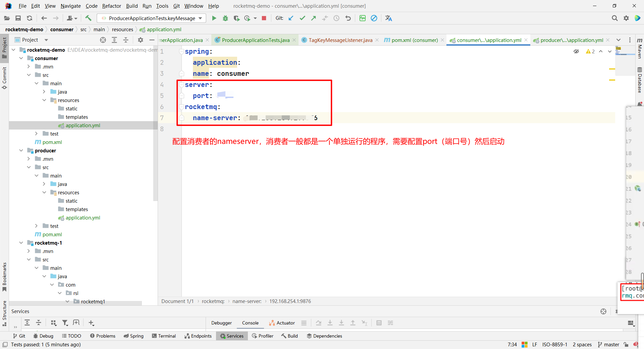Start debugging with the bug icon
This screenshot has height=349, width=644.
(225, 18)
